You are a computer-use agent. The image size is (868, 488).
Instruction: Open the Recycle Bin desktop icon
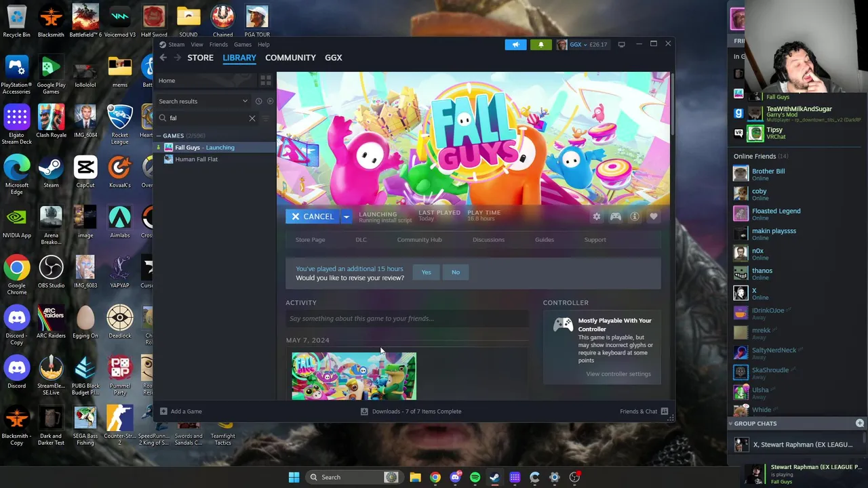click(16, 22)
